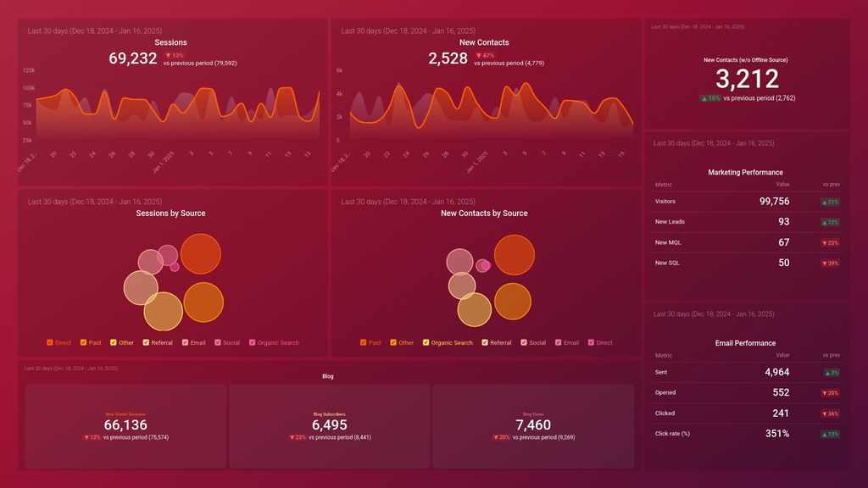Click the 36% change badge for Clicked
This screenshot has height=488, width=868.
click(x=831, y=413)
